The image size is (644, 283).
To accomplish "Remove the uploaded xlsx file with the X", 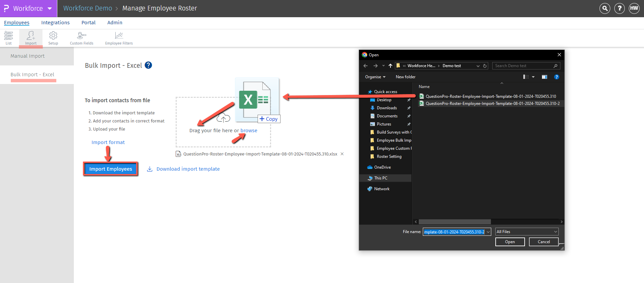I will pos(342,154).
